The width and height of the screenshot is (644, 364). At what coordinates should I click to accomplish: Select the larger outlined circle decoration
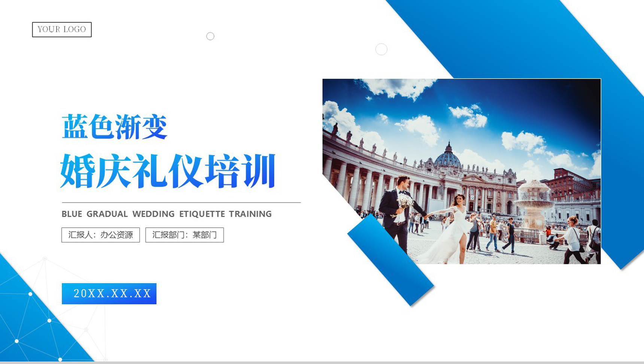pyautogui.click(x=381, y=49)
